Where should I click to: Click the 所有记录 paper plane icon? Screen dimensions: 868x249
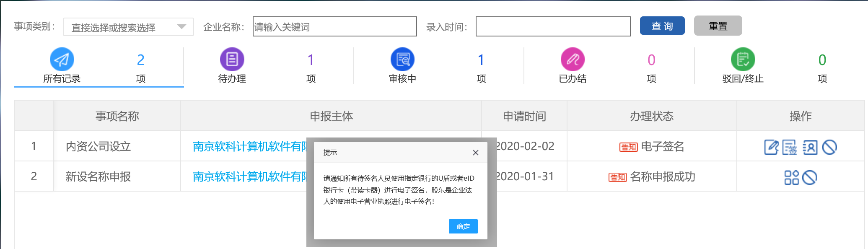coord(62,60)
